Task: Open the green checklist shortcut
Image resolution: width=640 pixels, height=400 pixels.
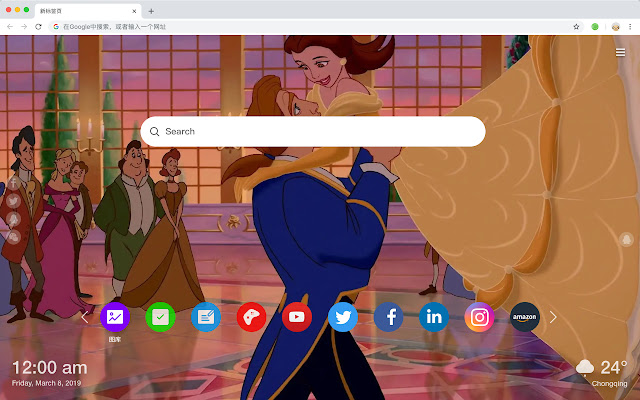Action: point(160,317)
